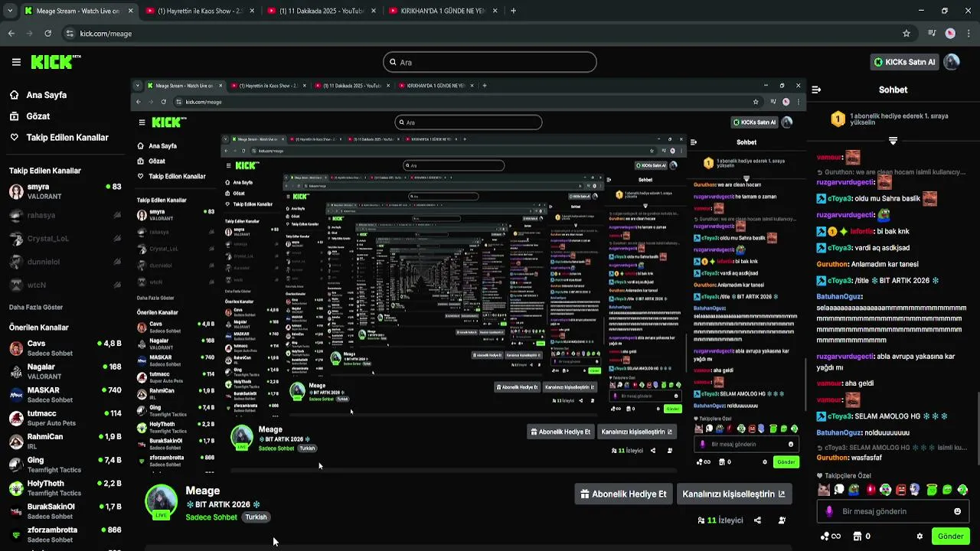Open Takip Edilen Kanallar navigation item
This screenshot has width=980, height=551.
click(x=59, y=138)
